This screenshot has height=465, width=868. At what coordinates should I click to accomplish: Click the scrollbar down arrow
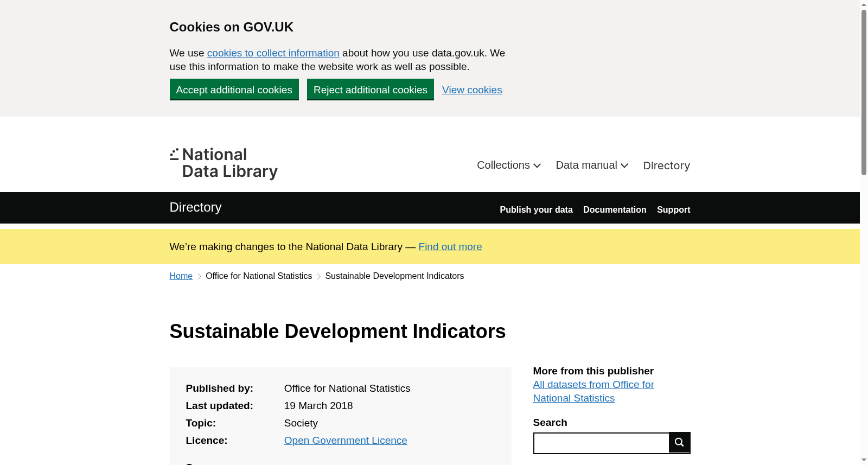coord(864,460)
